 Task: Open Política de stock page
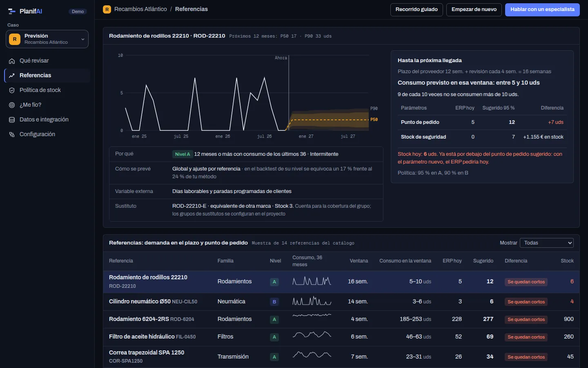pyautogui.click(x=47, y=90)
